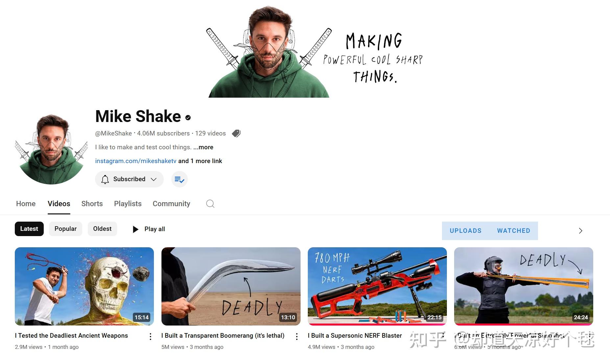Expand the Subscribed dropdown chevron
The image size is (610, 364).
coord(154,179)
